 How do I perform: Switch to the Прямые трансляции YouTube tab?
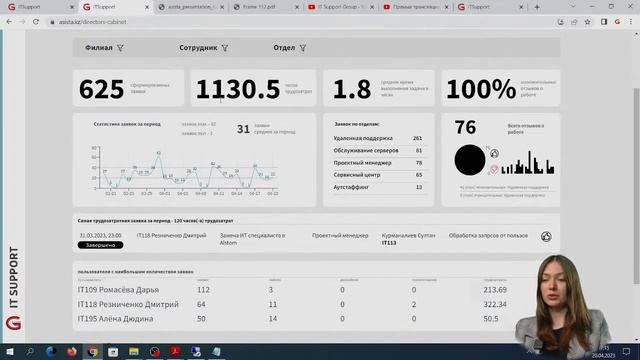click(x=416, y=7)
